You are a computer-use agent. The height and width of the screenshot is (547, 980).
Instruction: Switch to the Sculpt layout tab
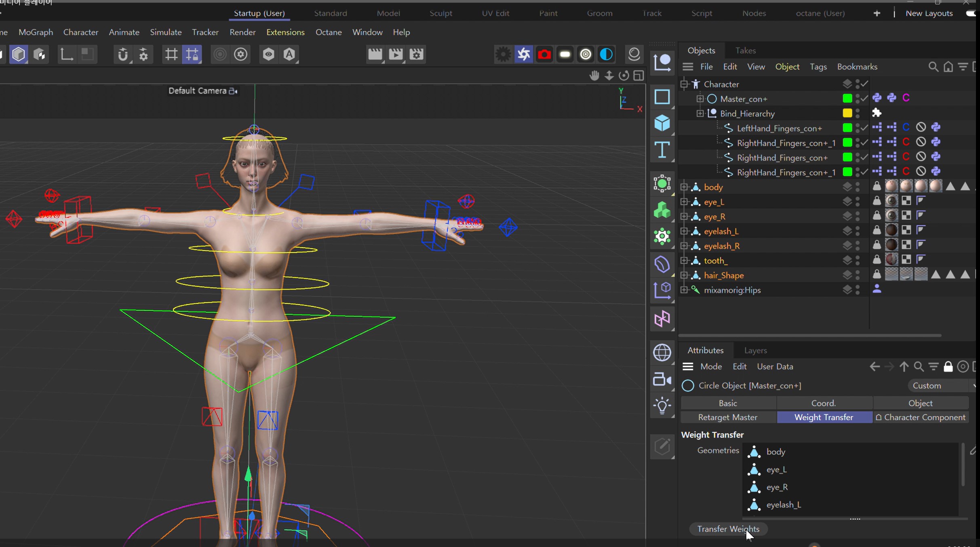(440, 13)
